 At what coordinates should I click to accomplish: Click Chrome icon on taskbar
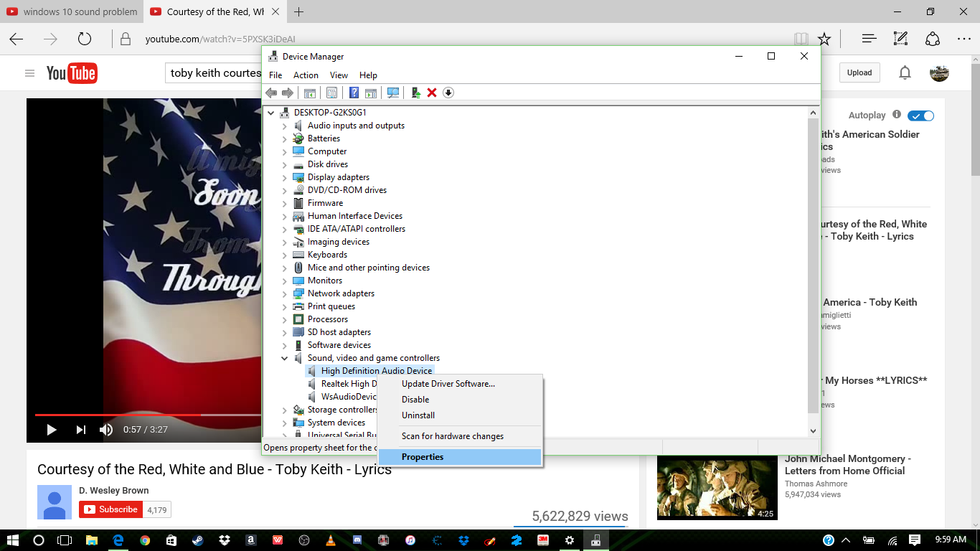[145, 540]
